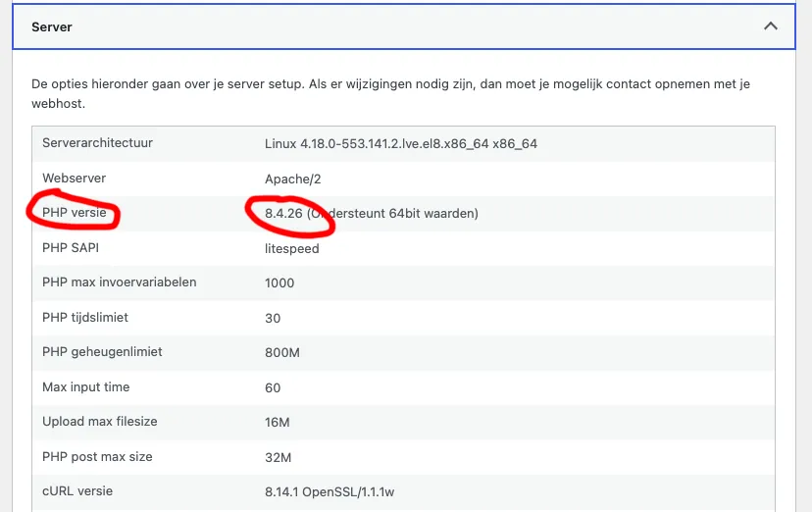Select the PHP SAPI label
Screen dimensions: 812x512
(71, 247)
